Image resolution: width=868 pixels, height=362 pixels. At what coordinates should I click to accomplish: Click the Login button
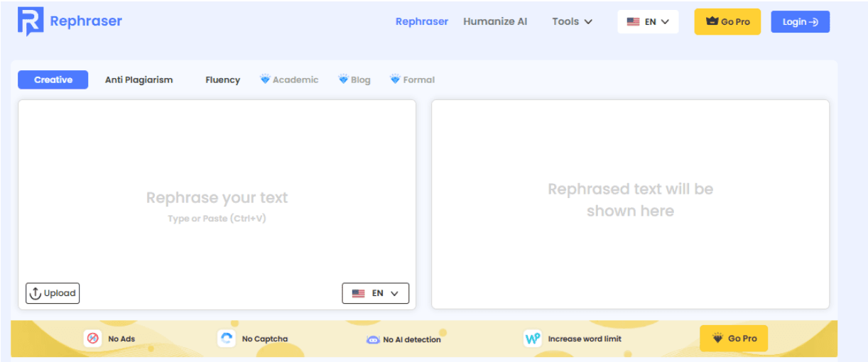pyautogui.click(x=801, y=22)
